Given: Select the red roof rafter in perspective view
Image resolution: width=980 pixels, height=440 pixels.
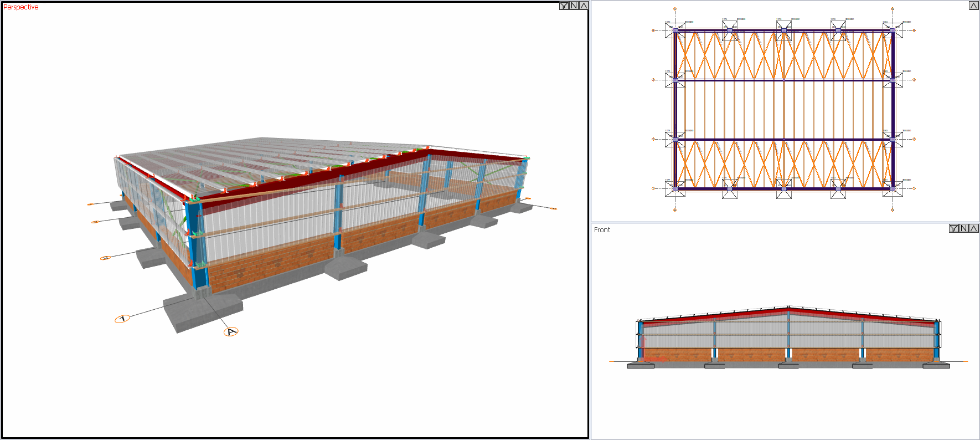Looking at the screenshot, I should coord(310,178).
